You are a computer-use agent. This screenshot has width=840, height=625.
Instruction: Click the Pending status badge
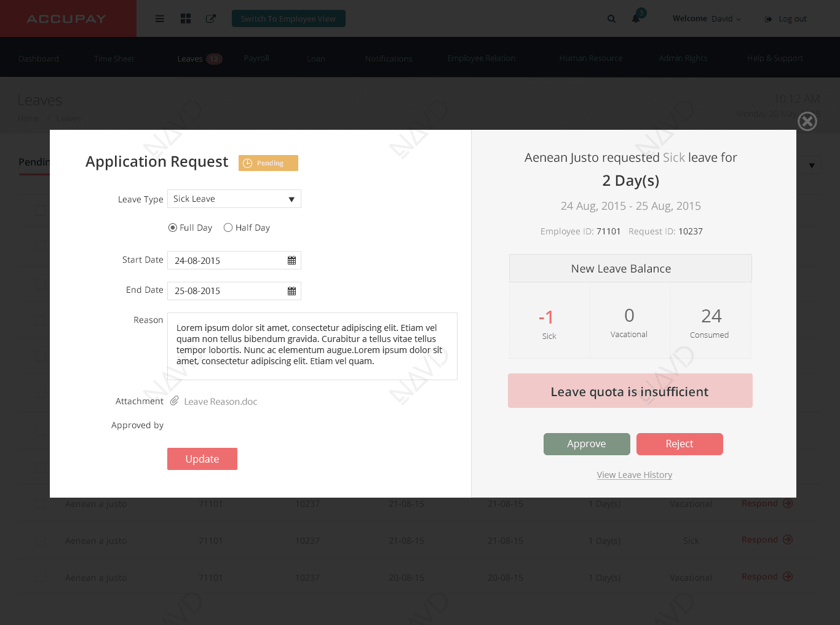[268, 163]
